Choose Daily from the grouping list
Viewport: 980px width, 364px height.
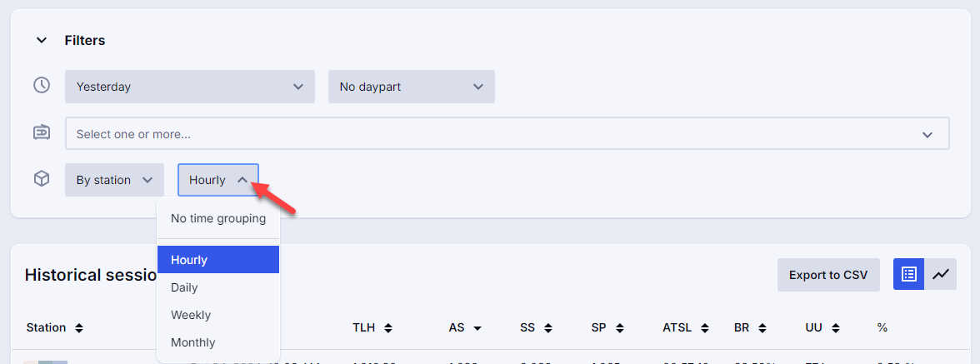pos(185,287)
